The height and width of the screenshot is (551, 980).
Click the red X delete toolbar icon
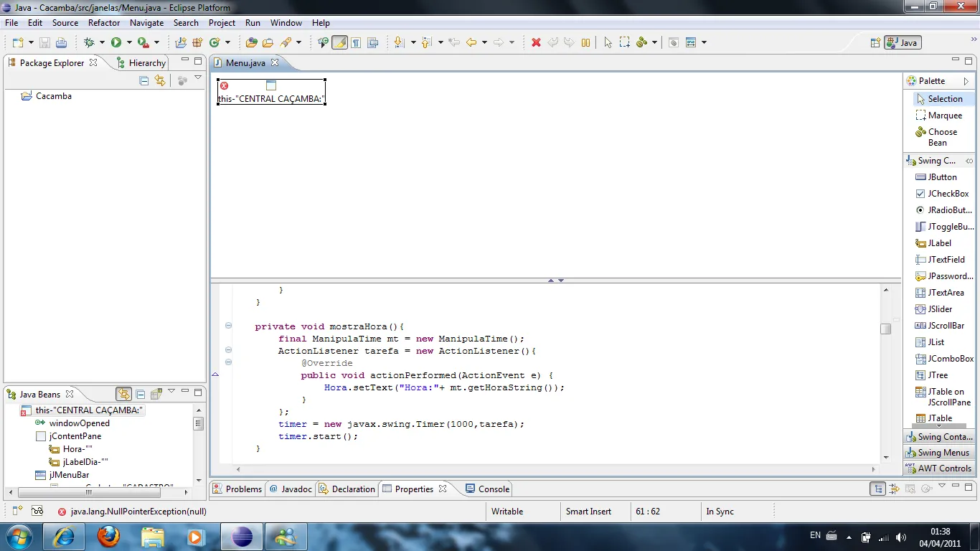click(x=536, y=43)
